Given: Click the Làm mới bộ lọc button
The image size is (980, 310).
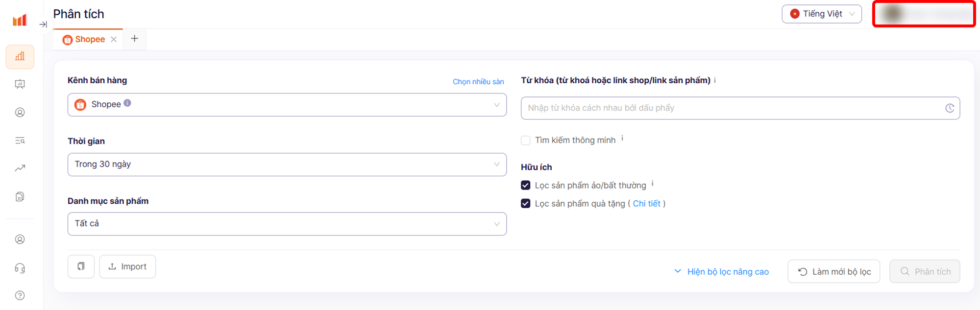Looking at the screenshot, I should coord(834,272).
